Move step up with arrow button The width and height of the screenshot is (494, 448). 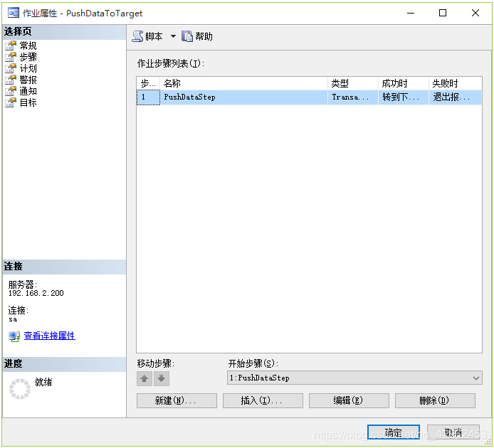(144, 378)
